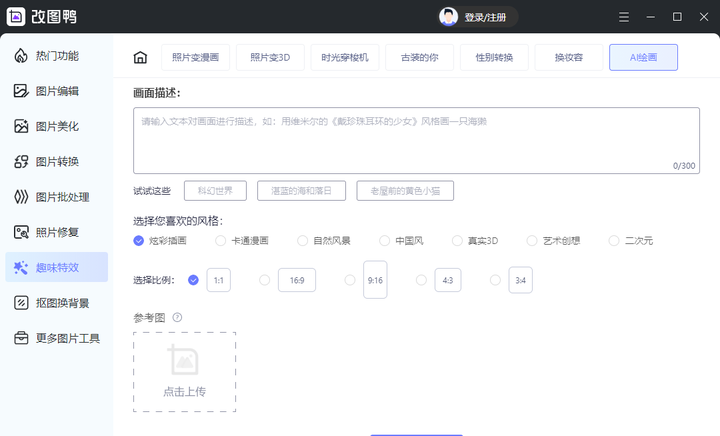The height and width of the screenshot is (436, 720).
Task: Switch to the 时光穿梭机 tab
Action: pyautogui.click(x=345, y=57)
